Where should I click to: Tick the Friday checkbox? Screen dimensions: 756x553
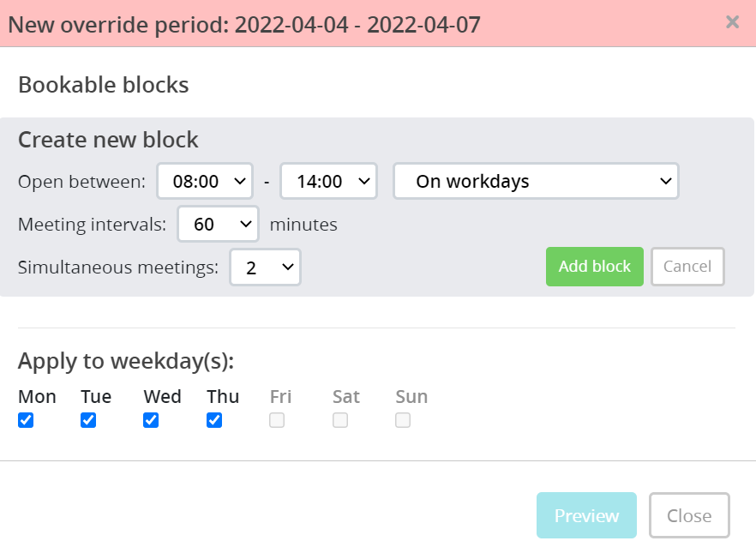(x=277, y=420)
